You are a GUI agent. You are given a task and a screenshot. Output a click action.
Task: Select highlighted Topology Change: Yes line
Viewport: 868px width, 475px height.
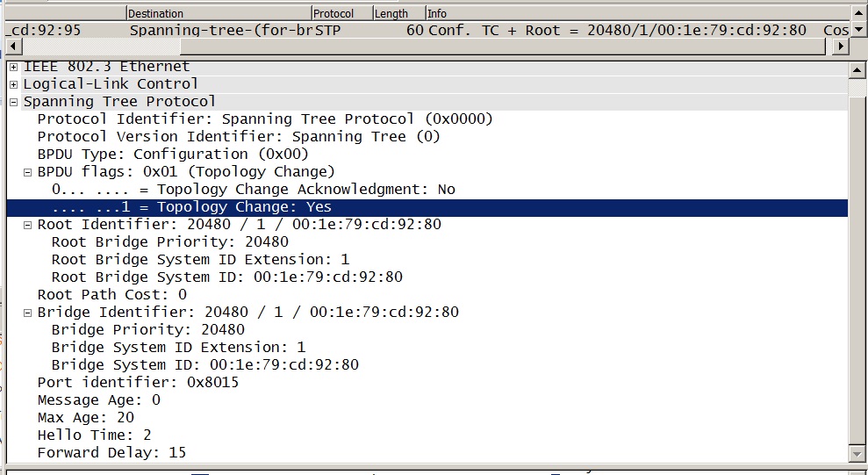(x=427, y=207)
